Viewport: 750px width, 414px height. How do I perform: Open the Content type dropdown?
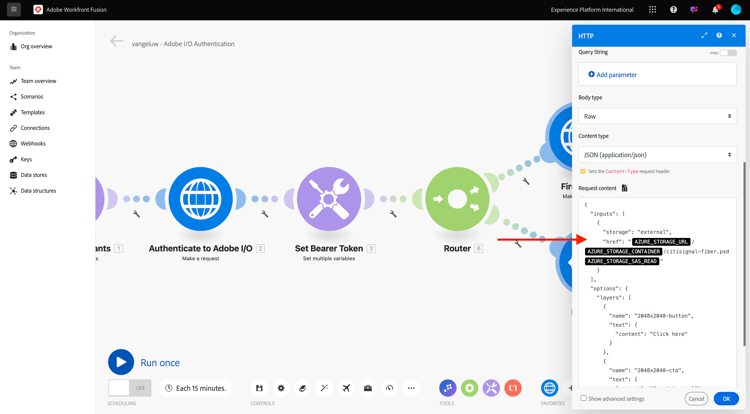657,155
